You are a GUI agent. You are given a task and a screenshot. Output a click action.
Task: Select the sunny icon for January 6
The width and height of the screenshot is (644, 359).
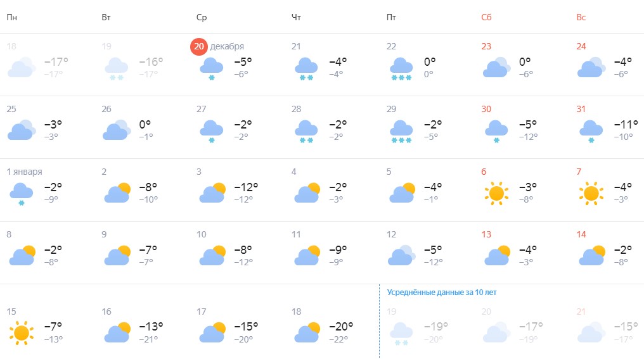[496, 193]
